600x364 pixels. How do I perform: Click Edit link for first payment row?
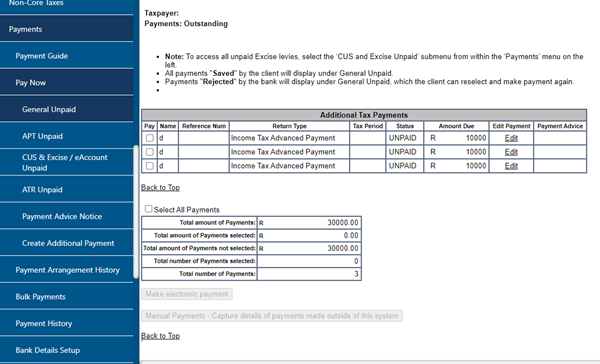511,138
